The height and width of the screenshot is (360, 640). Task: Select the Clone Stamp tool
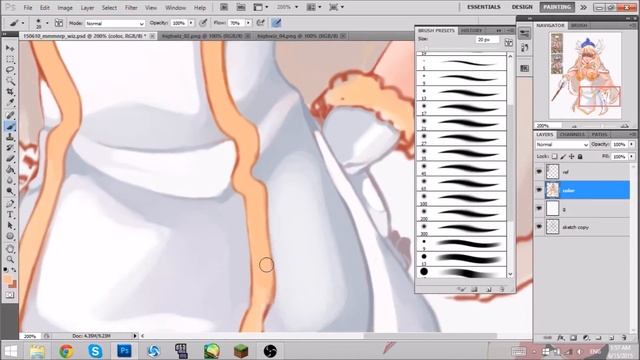coord(10,138)
